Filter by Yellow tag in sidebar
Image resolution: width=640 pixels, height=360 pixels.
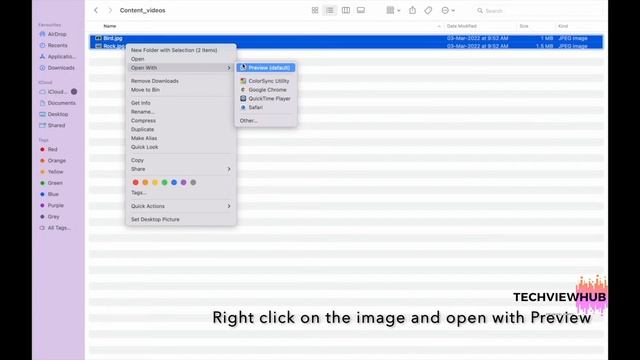56,172
